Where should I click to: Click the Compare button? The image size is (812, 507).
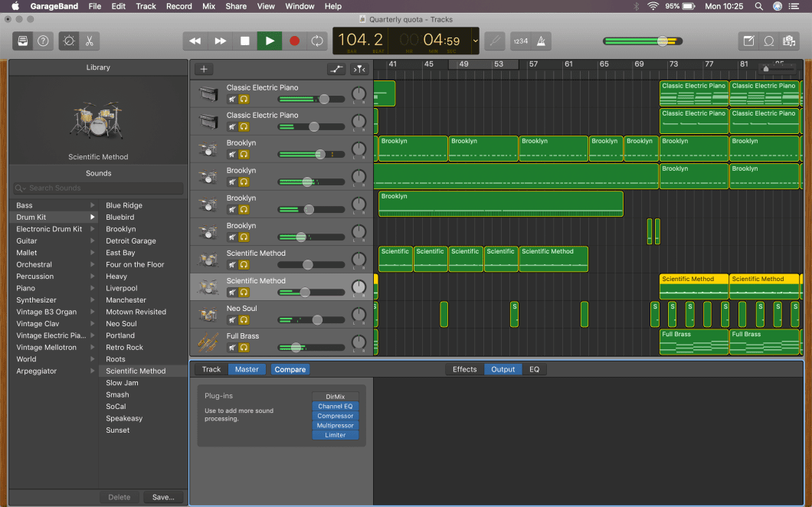point(290,369)
